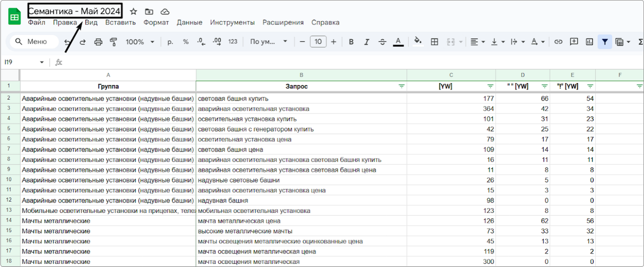This screenshot has height=267, width=644.
Task: Open the Google Sheets home icon
Action: pos(14,16)
